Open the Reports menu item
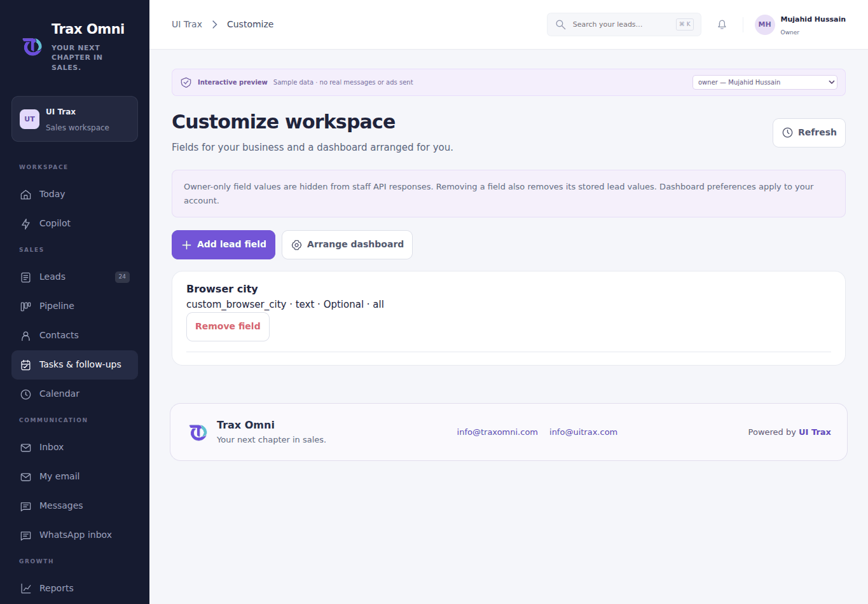 pyautogui.click(x=74, y=588)
